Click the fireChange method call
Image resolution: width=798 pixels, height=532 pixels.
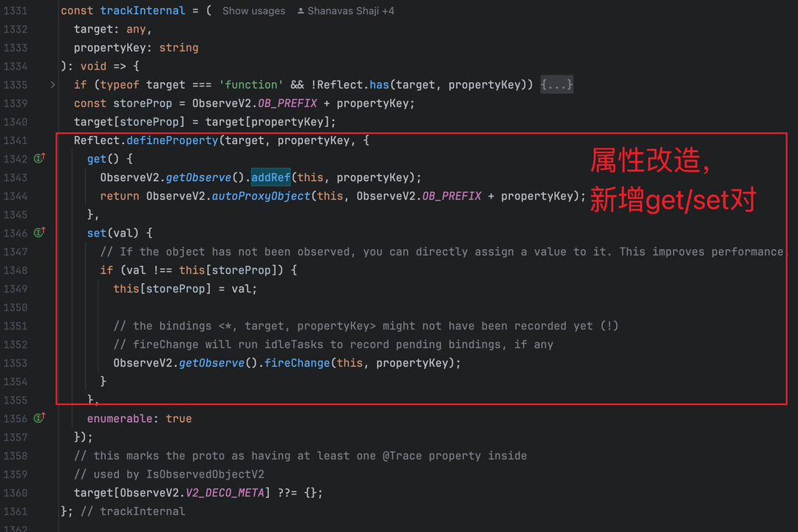[297, 363]
